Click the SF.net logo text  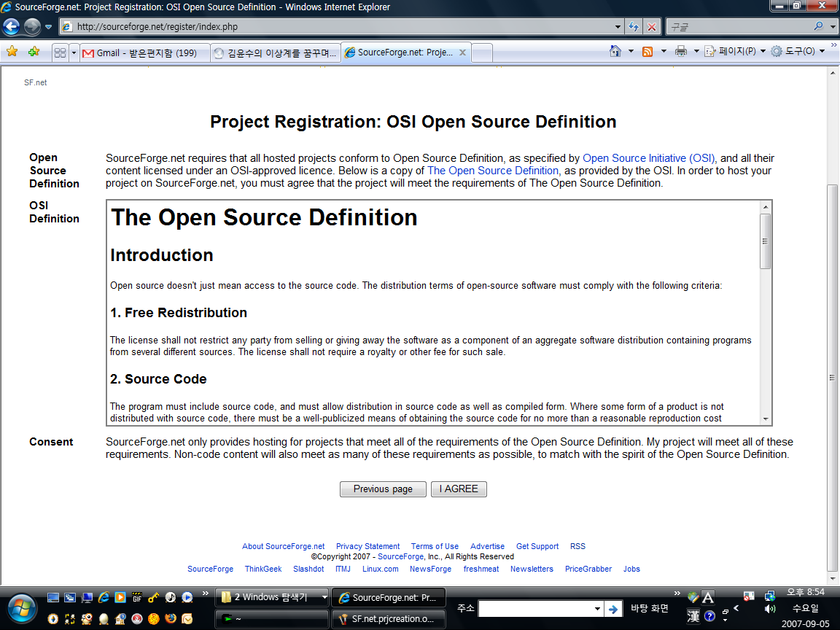(x=35, y=82)
